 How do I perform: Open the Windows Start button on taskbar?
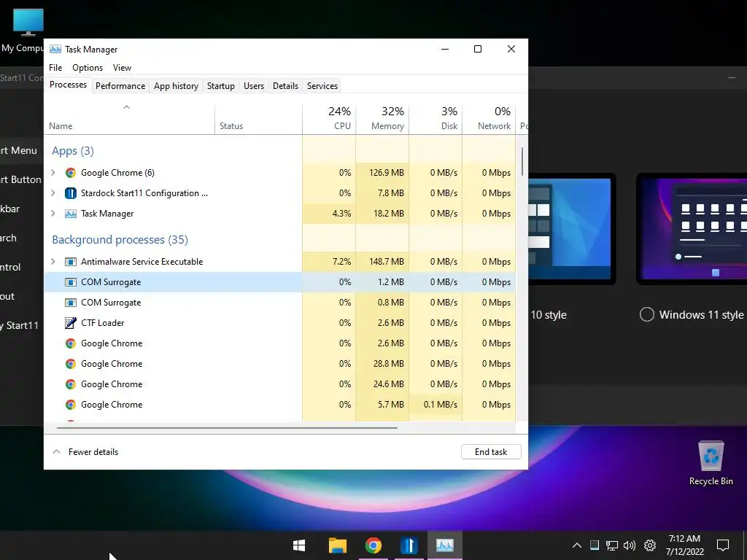298,545
